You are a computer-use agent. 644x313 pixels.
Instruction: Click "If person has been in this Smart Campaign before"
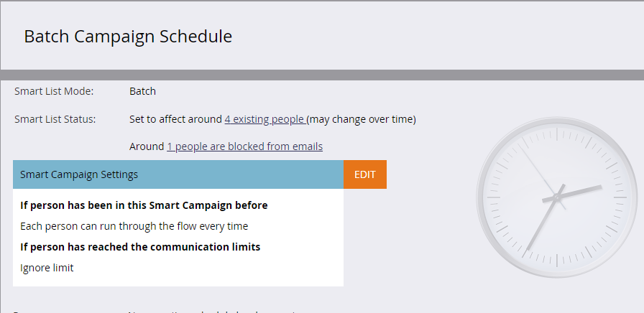(144, 205)
